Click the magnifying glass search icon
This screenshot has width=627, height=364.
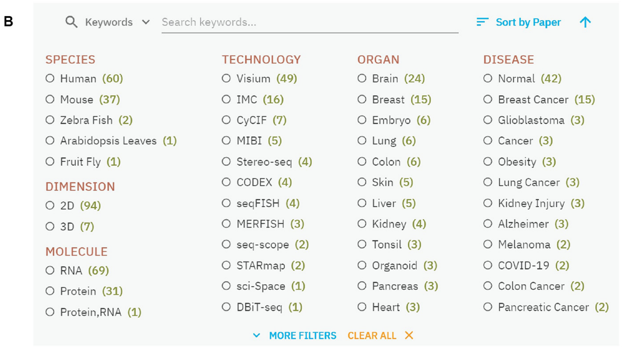(71, 22)
